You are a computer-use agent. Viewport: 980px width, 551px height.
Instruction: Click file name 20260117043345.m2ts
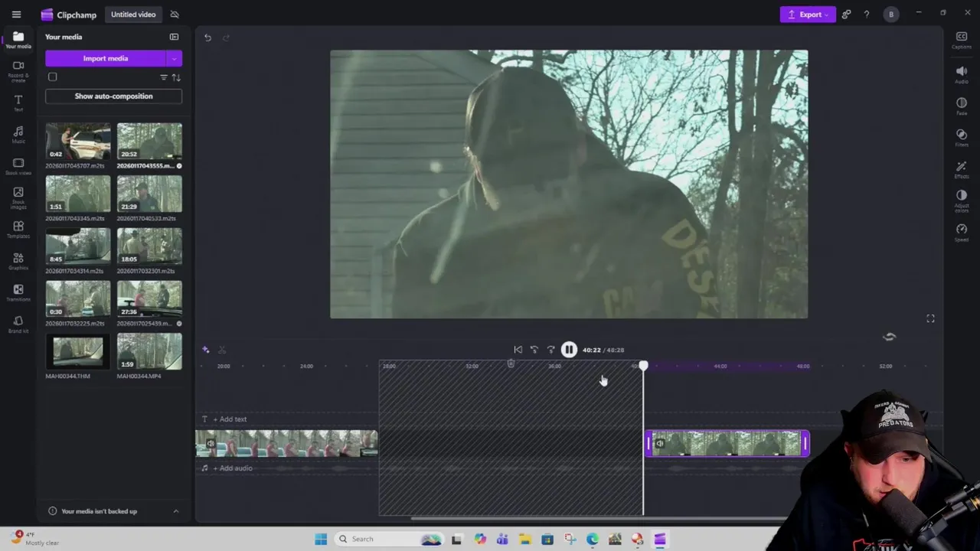tap(75, 219)
